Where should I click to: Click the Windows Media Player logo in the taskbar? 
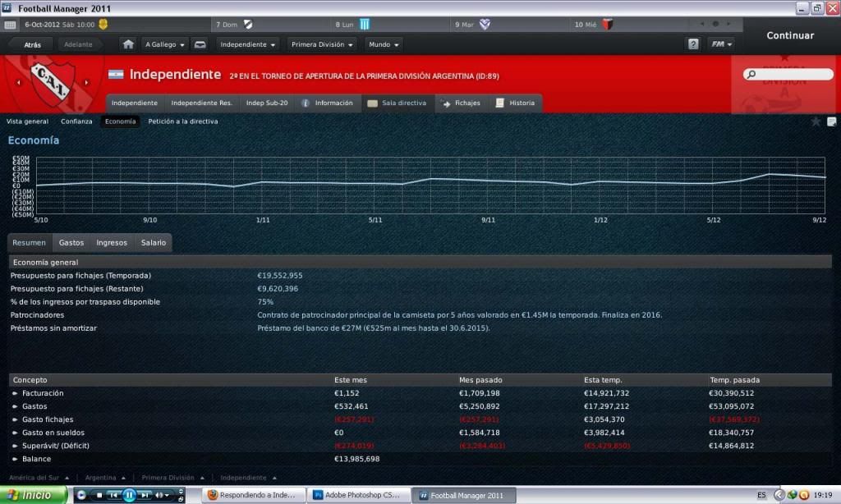81,495
